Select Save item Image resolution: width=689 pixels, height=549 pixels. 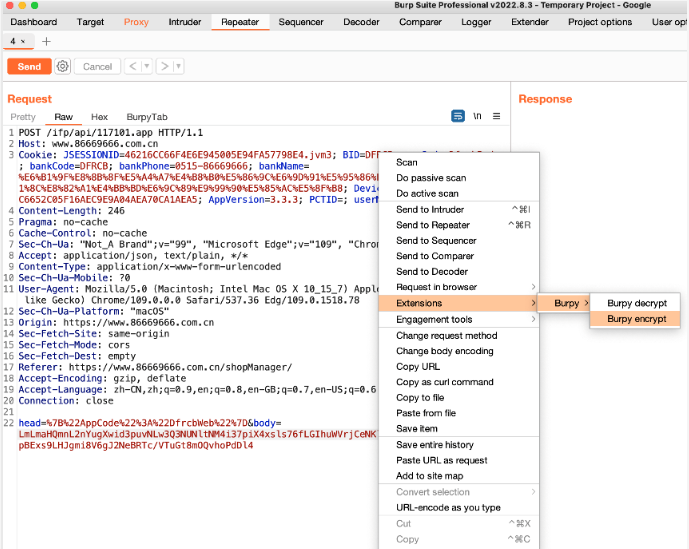point(459,429)
